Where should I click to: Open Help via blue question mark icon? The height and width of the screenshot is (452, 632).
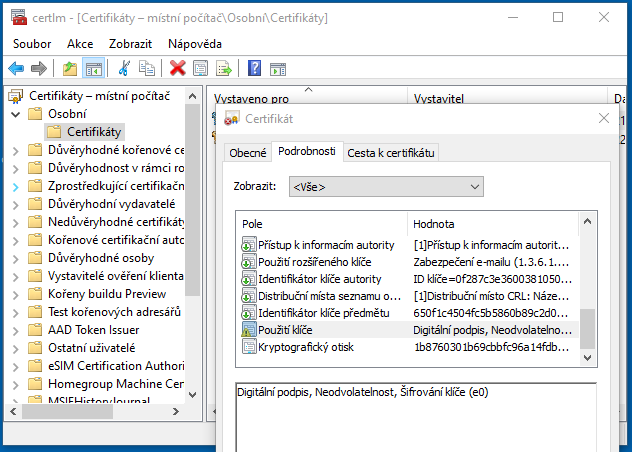(254, 68)
